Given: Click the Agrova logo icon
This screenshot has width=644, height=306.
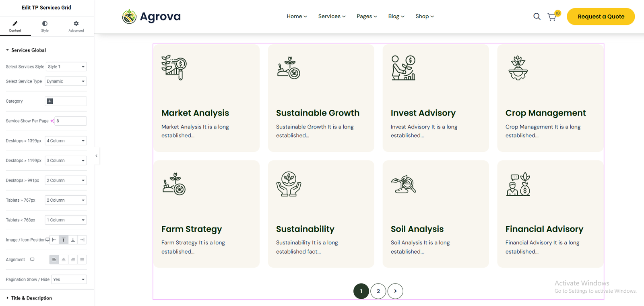Looking at the screenshot, I should 129,17.
